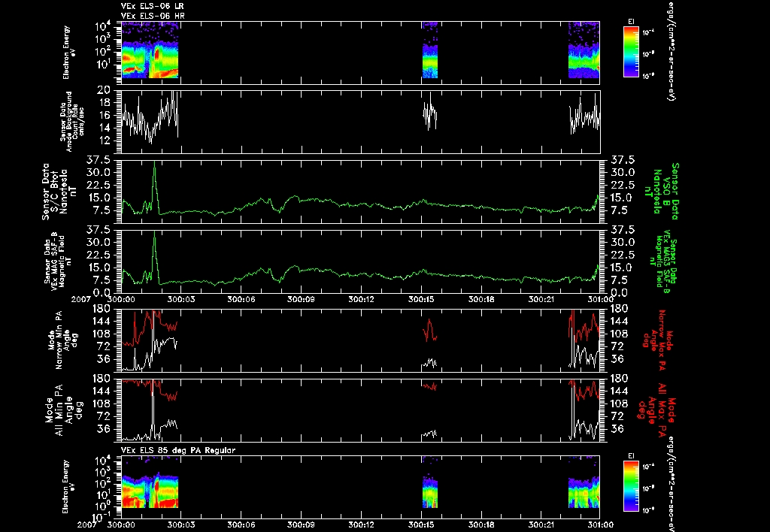Click the "El" heading above the ELS-06 color bar
Screen dimensions: 770x532
pyautogui.click(x=631, y=22)
